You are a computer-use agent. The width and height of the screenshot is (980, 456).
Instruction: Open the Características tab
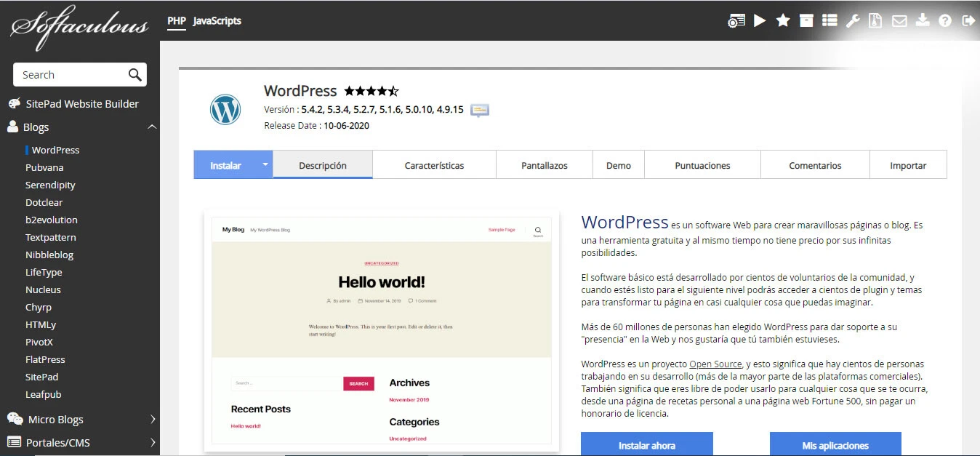click(434, 165)
